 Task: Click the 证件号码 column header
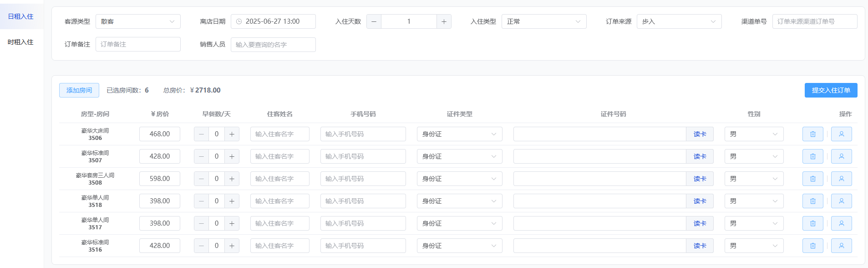point(613,114)
